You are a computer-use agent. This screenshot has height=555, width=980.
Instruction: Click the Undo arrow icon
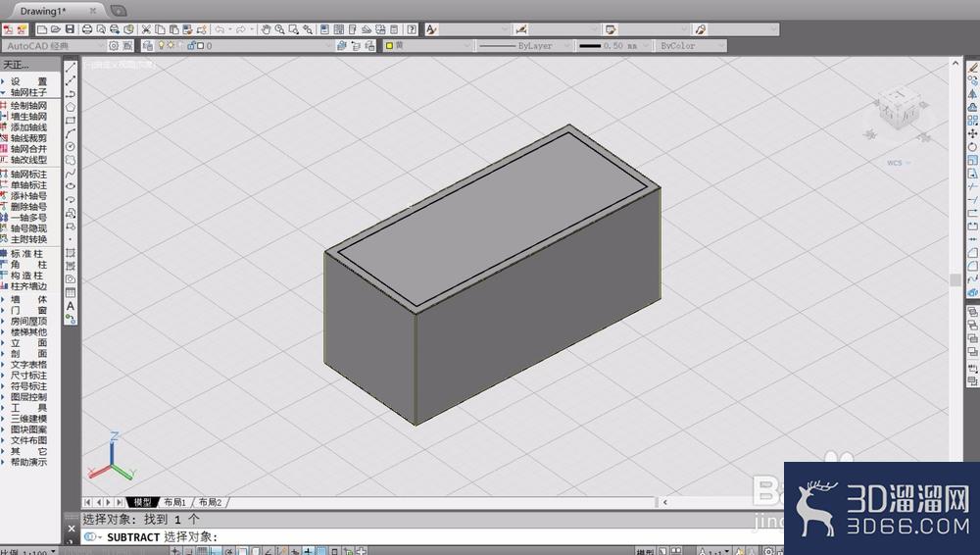[220, 28]
